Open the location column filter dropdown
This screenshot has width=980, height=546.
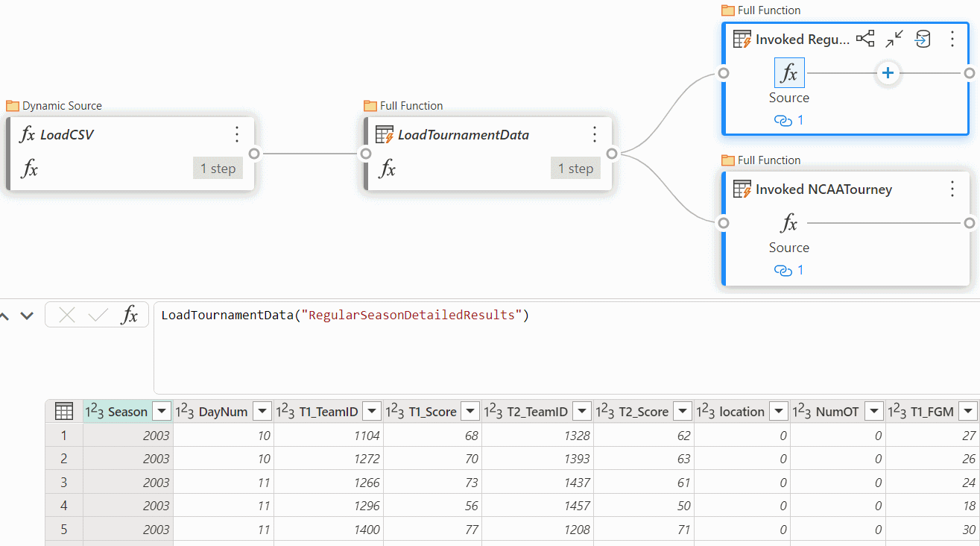[x=778, y=411]
